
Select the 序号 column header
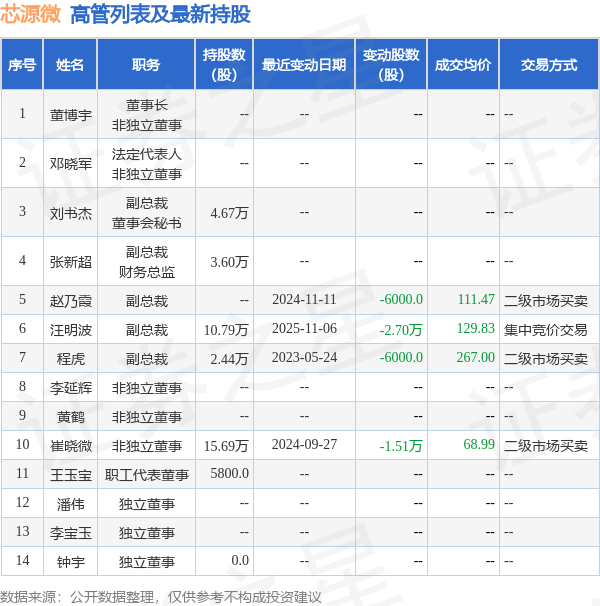[22, 65]
